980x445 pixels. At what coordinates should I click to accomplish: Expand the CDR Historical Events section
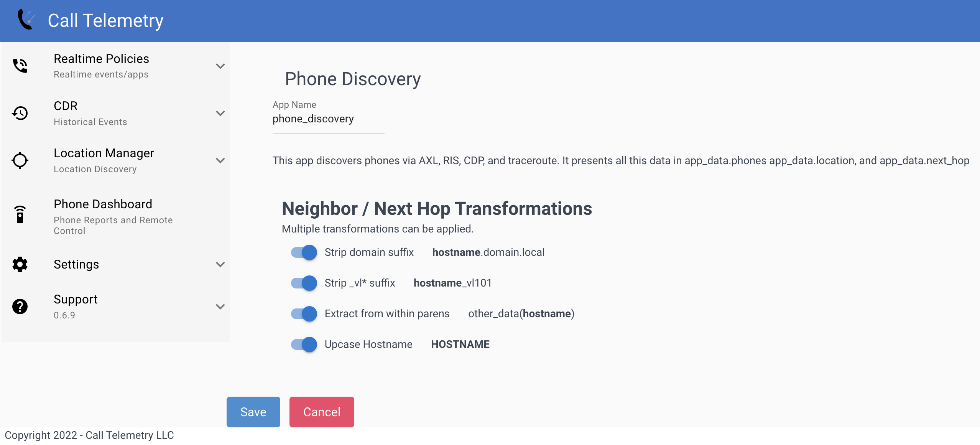(221, 113)
